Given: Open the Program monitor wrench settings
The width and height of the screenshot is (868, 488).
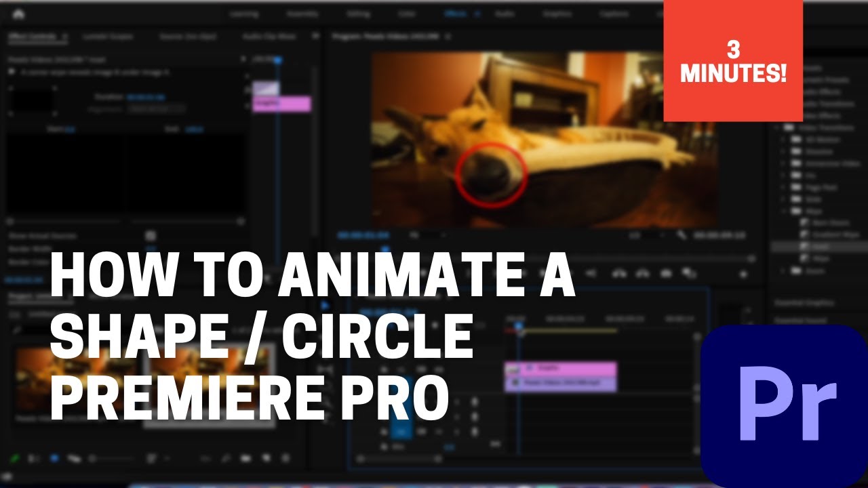Looking at the screenshot, I should [x=682, y=235].
